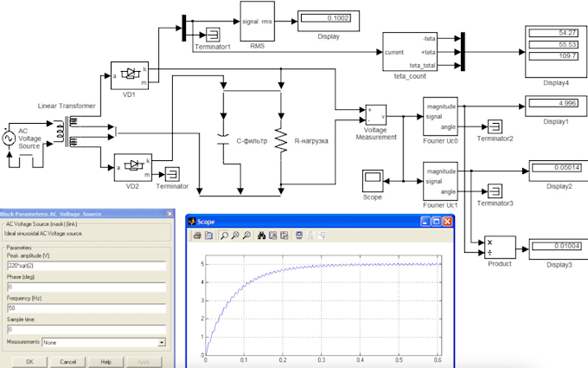Screen dimensions: 588x368
Task: Select the Zoom X-axis tool in Scope
Action: (235, 236)
